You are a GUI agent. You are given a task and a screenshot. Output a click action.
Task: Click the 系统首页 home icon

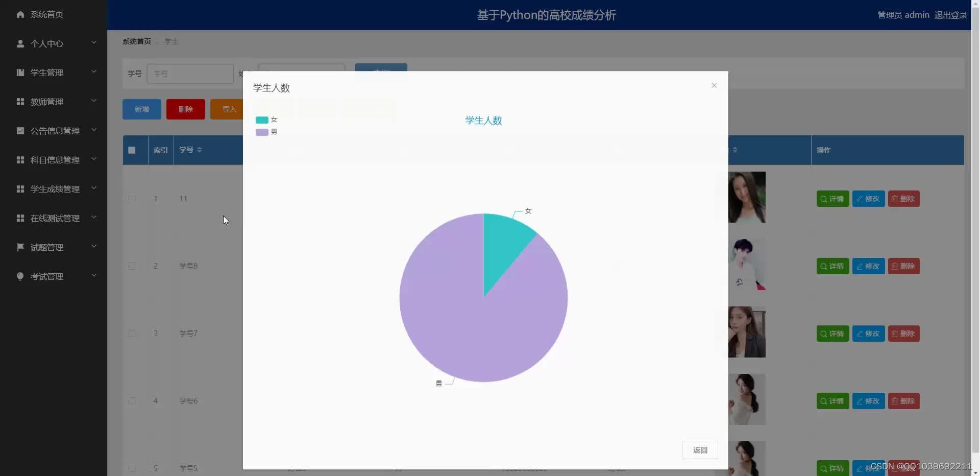tap(20, 14)
